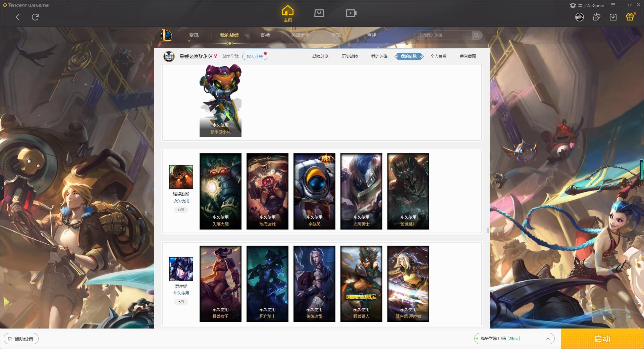Switch to 个人荣誉 sub-tab

click(x=438, y=56)
